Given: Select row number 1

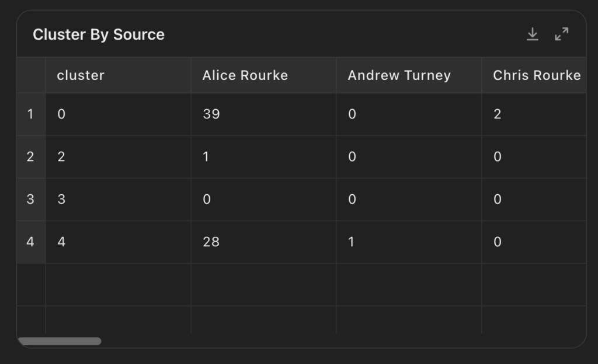Looking at the screenshot, I should coord(31,114).
